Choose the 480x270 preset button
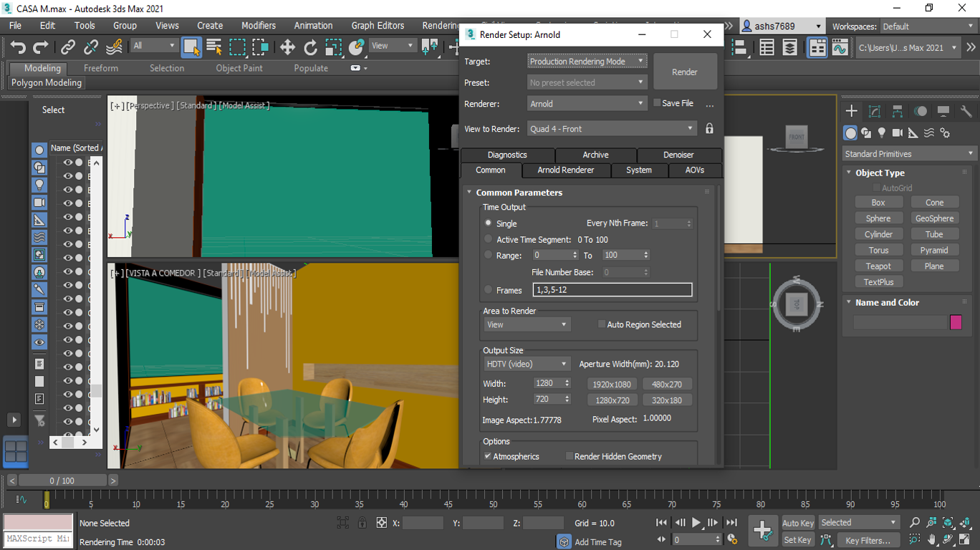This screenshot has height=550, width=980. [667, 384]
